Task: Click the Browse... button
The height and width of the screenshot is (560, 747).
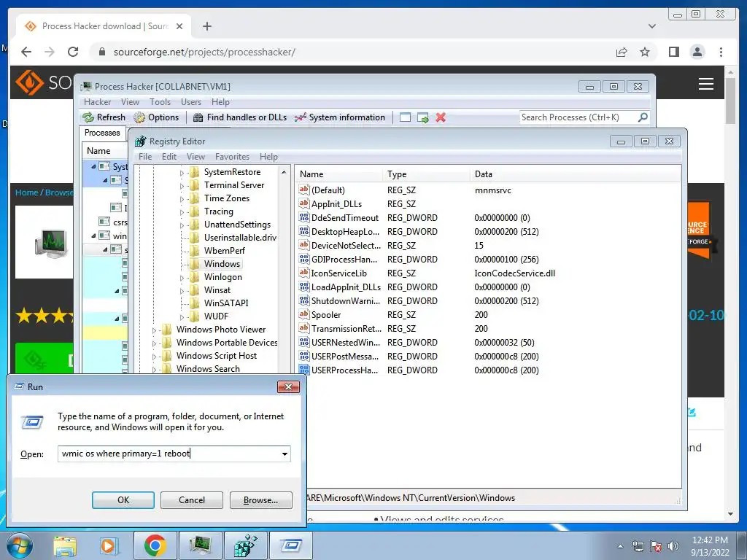Action: [x=260, y=500]
